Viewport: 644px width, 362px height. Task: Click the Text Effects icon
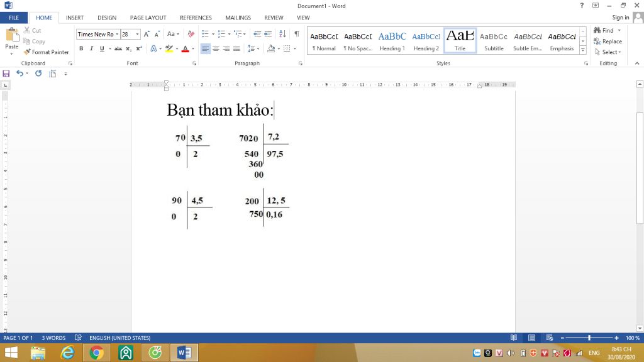153,48
